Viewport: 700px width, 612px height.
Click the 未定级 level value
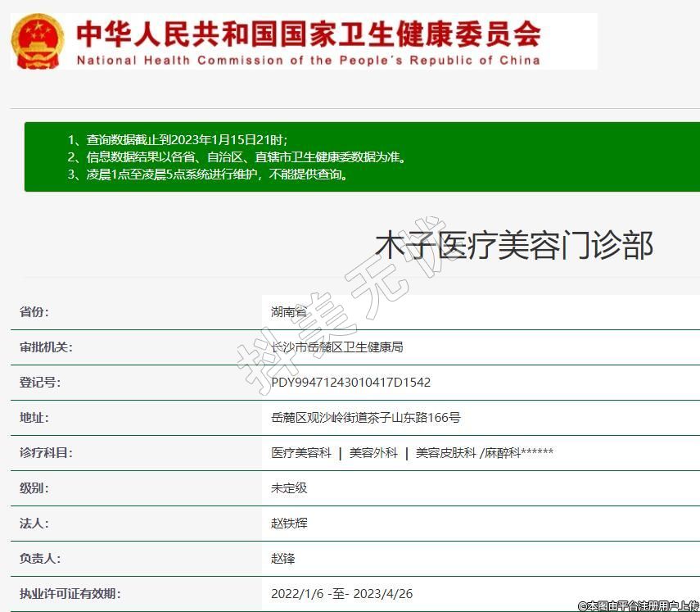[289, 488]
